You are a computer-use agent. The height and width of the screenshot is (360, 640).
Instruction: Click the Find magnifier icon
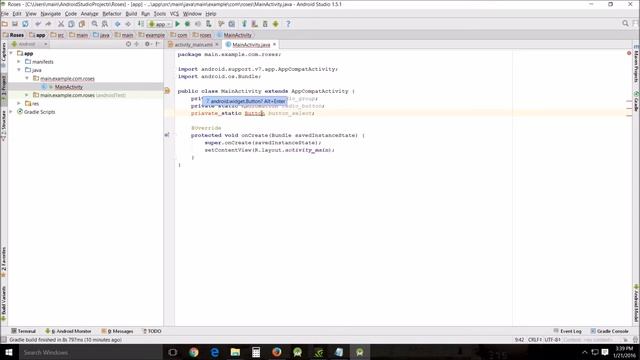(x=94, y=24)
